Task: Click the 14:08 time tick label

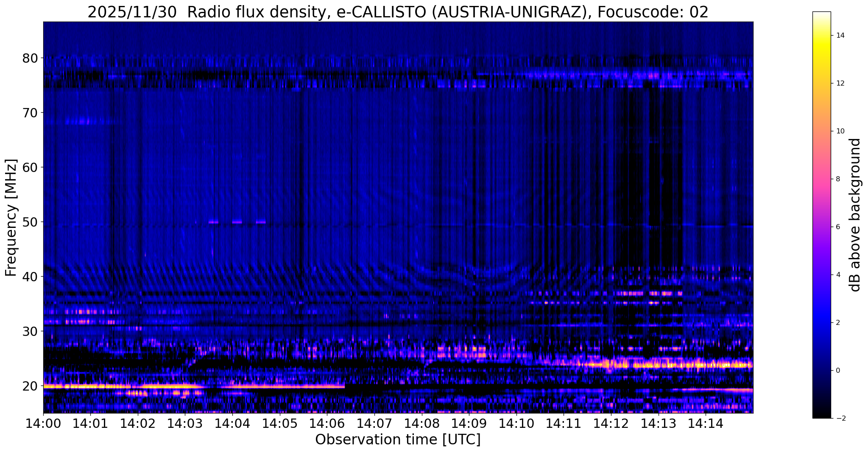Action: (421, 423)
